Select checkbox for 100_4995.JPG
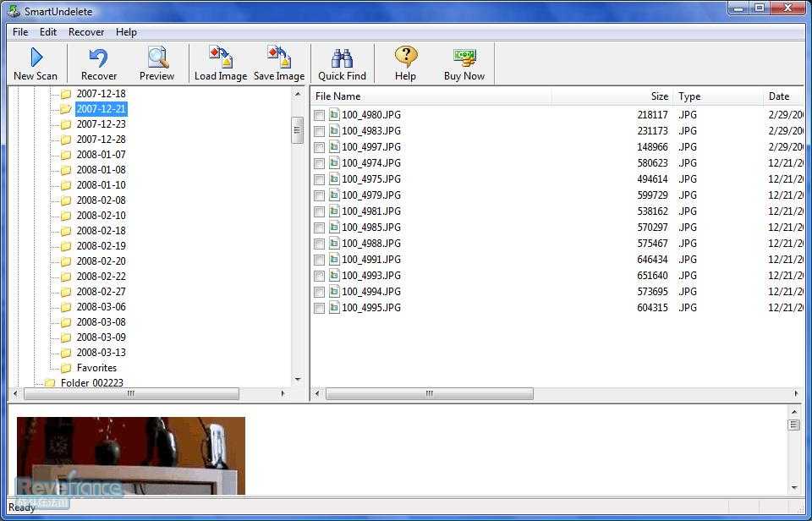Image resolution: width=812 pixels, height=521 pixels. pyautogui.click(x=320, y=309)
